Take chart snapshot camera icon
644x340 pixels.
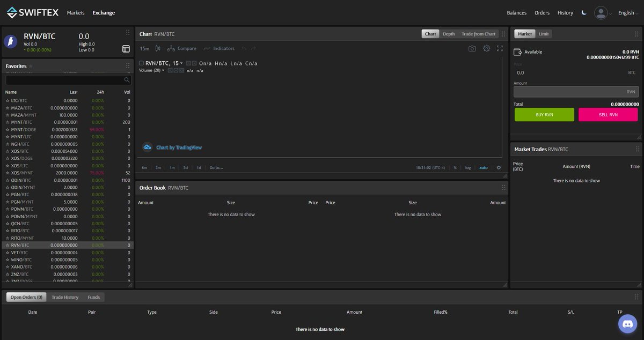point(472,48)
